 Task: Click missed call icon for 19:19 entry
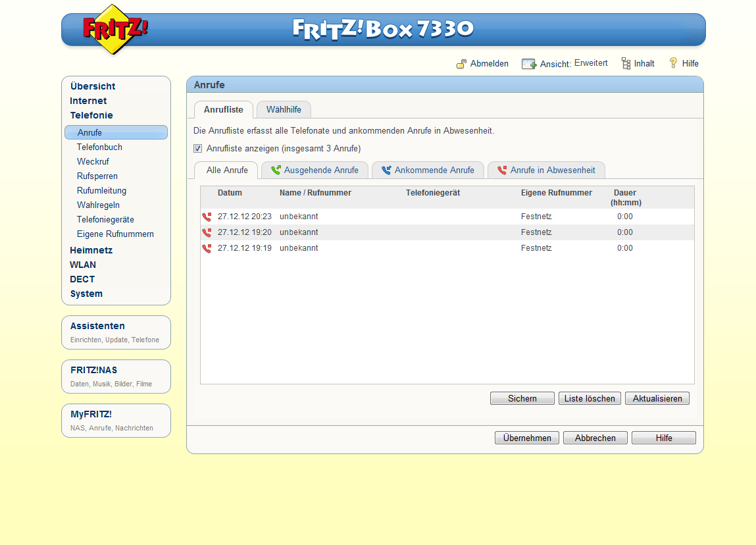click(207, 248)
